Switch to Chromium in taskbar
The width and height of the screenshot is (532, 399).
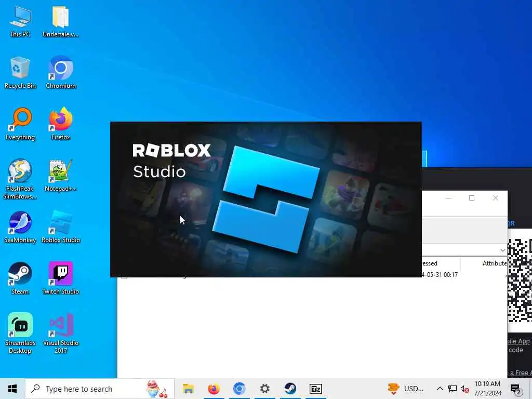tap(239, 389)
